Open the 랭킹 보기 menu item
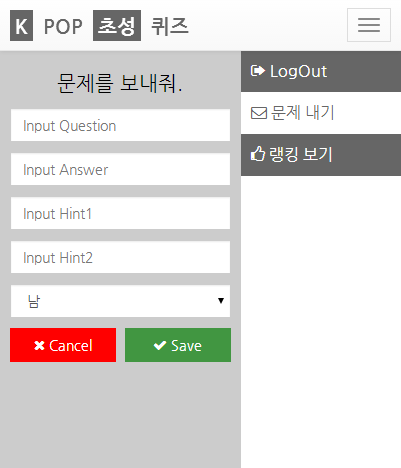This screenshot has height=468, width=401. (321, 155)
